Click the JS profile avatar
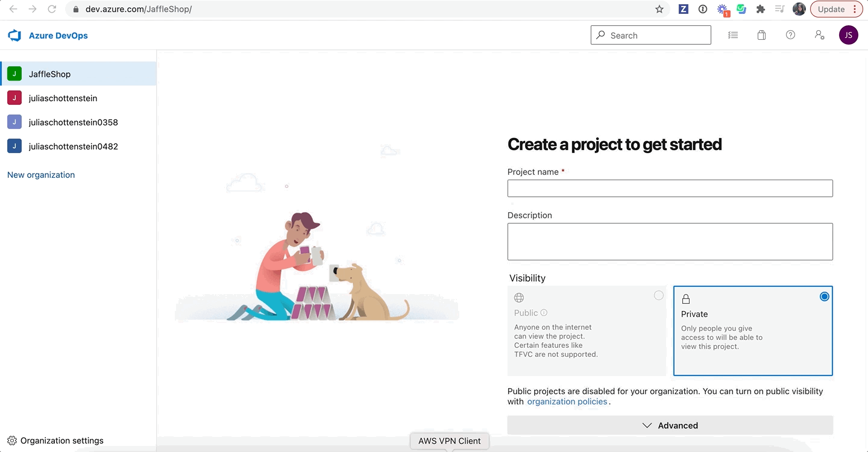This screenshot has width=868, height=452. [x=849, y=35]
